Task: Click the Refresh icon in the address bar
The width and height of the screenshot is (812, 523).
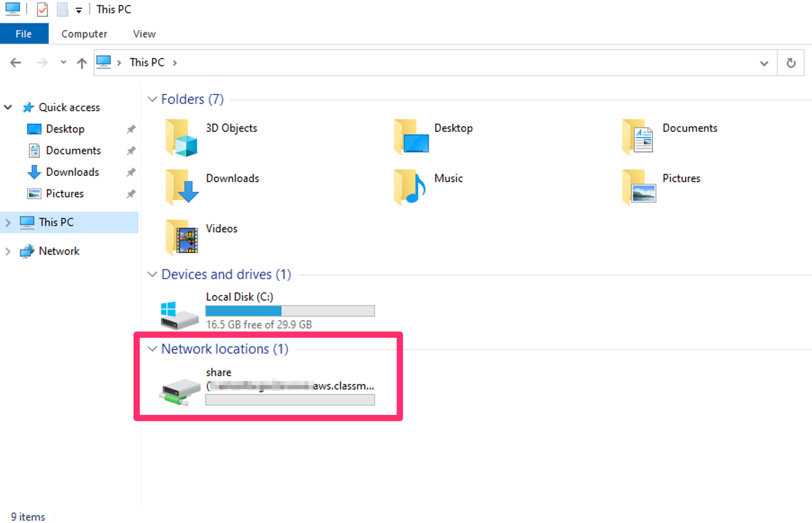Action: (x=791, y=62)
